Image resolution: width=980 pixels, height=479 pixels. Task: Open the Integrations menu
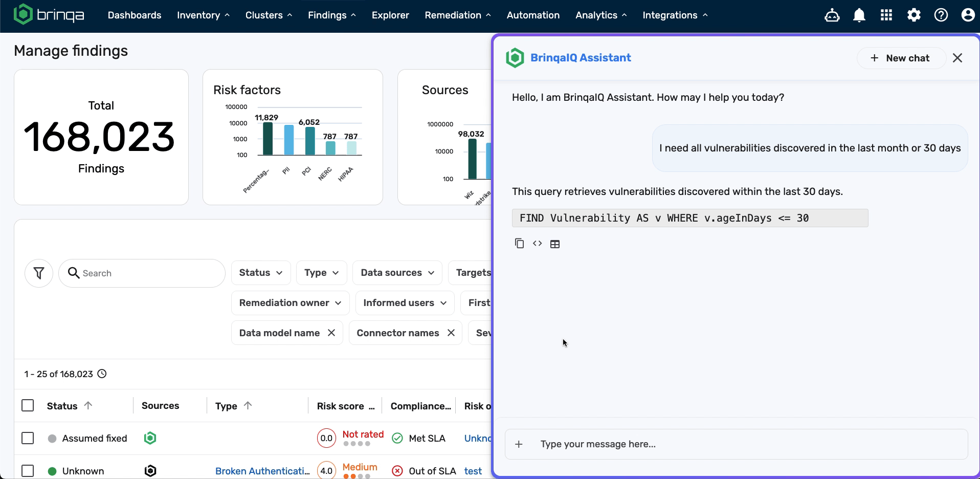coord(675,15)
